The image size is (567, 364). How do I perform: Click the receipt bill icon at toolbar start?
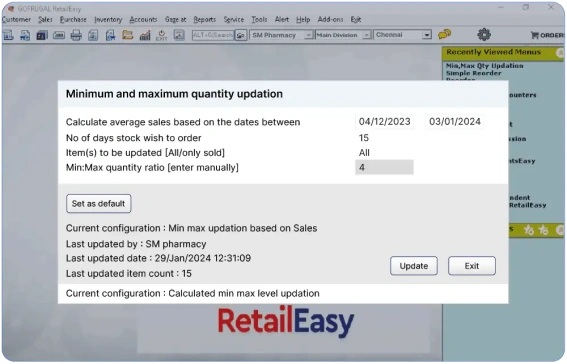pos(8,35)
